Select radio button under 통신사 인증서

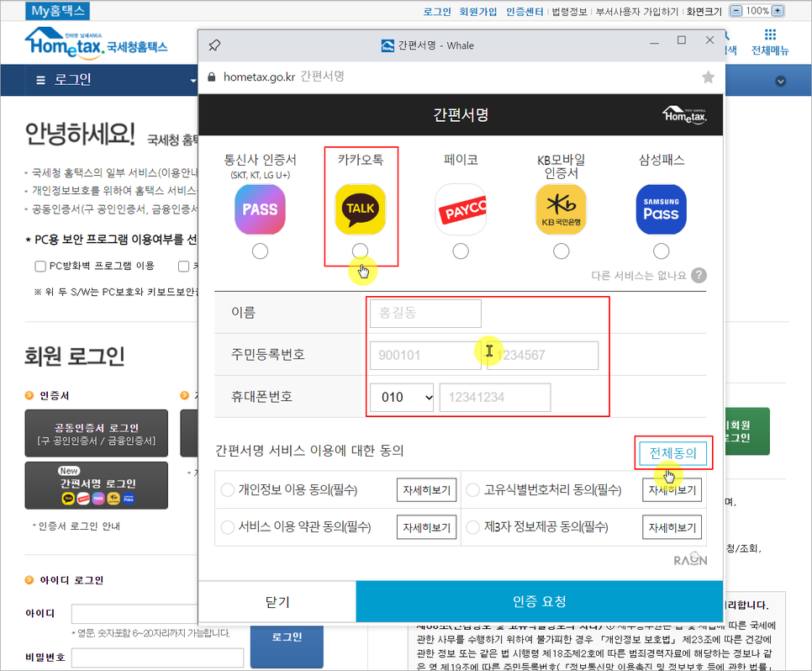pyautogui.click(x=260, y=251)
